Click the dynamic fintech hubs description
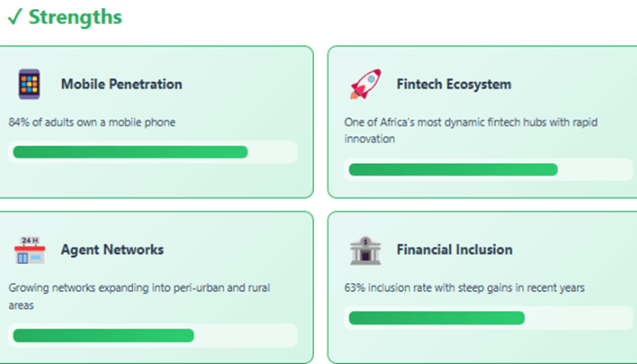Image resolution: width=637 pixels, height=364 pixels. click(462, 130)
